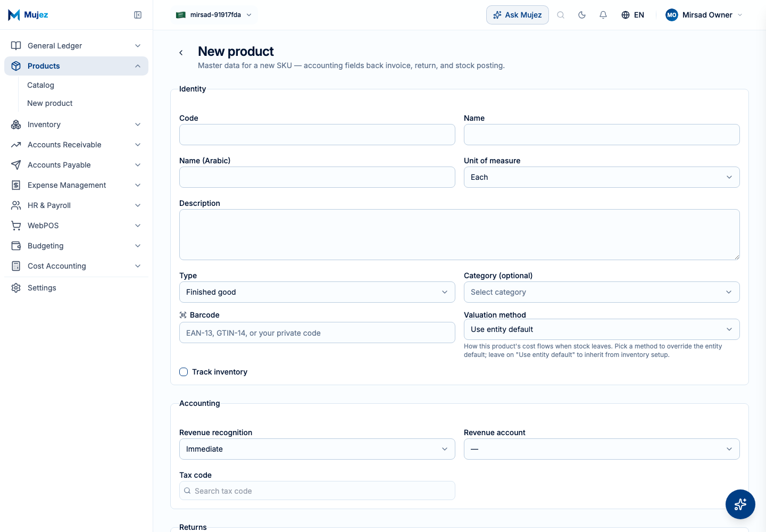Expand Cost Accounting chevron
This screenshot has width=766, height=532.
[138, 266]
